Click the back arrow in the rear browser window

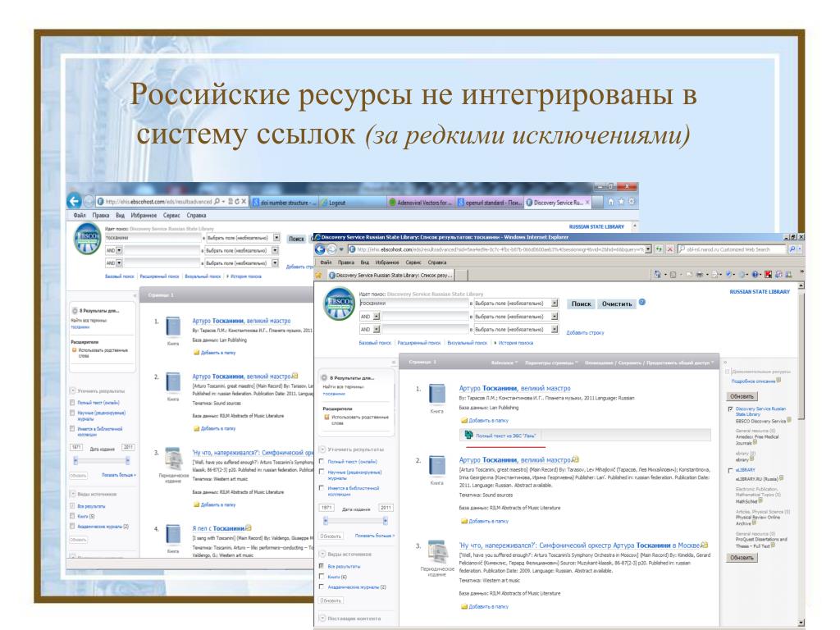74,201
